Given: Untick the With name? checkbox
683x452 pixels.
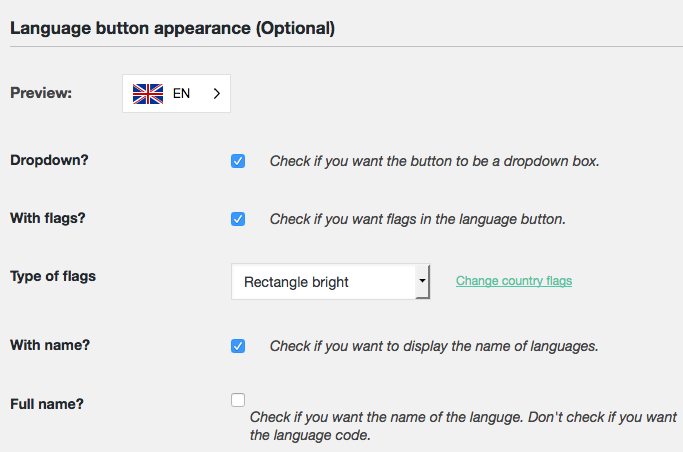Looking at the screenshot, I should pyautogui.click(x=238, y=346).
